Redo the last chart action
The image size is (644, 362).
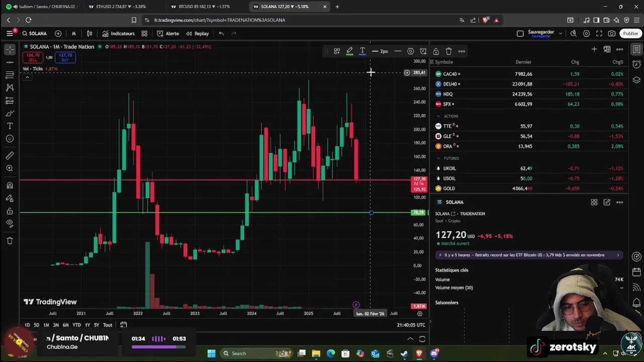(x=234, y=34)
